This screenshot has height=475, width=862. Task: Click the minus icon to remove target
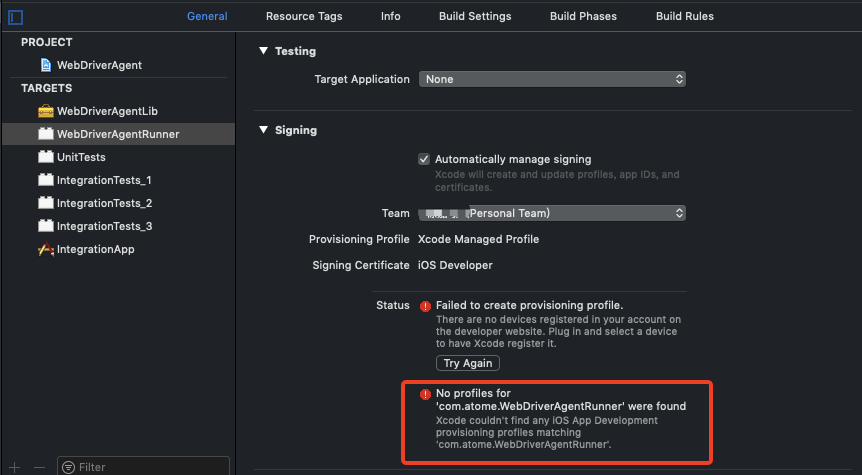(39, 467)
